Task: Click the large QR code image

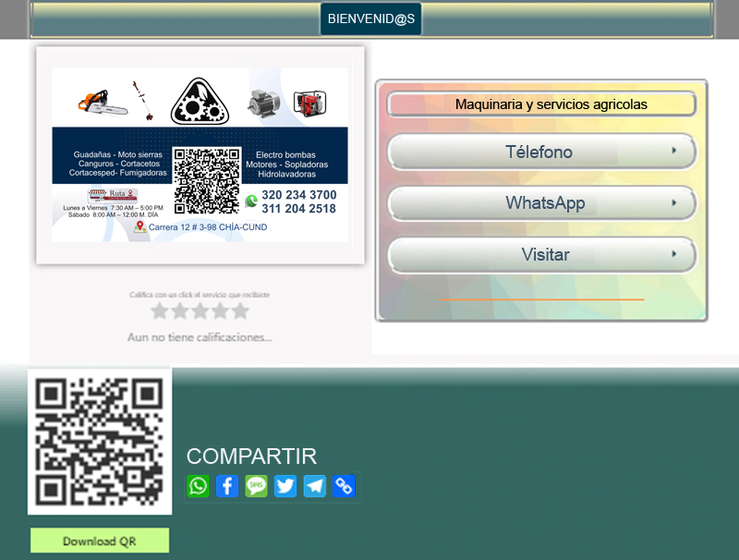Action: click(x=100, y=442)
